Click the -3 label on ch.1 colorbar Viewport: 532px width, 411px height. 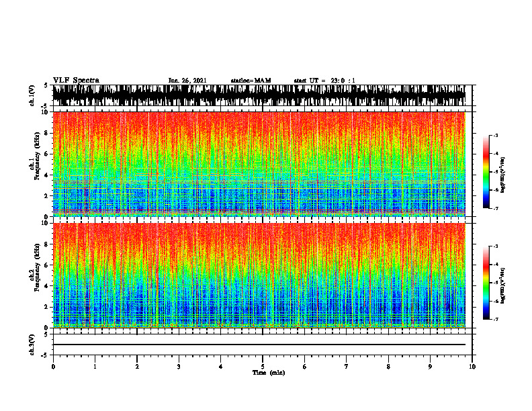(496, 136)
